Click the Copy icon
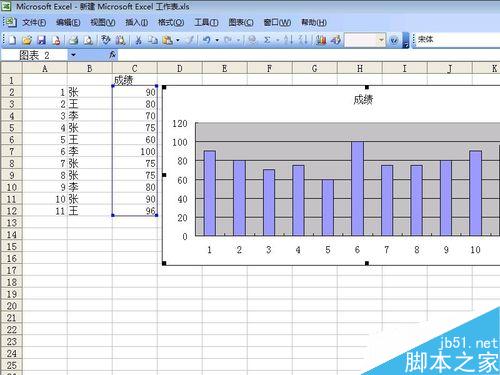Image resolution: width=500 pixels, height=375 pixels. 153,40
